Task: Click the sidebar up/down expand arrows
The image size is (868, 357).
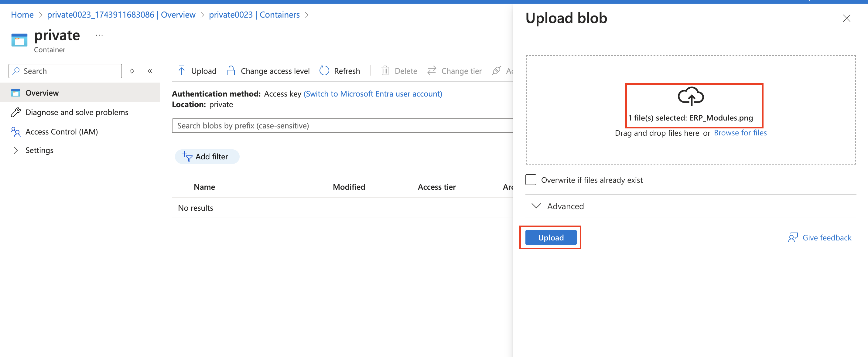Action: [x=132, y=71]
